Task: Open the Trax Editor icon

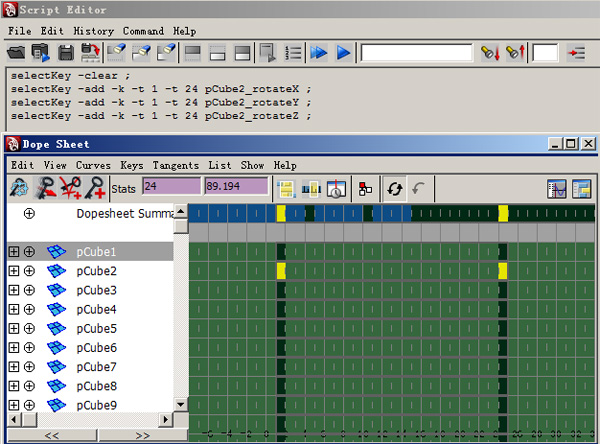Action: click(x=582, y=189)
